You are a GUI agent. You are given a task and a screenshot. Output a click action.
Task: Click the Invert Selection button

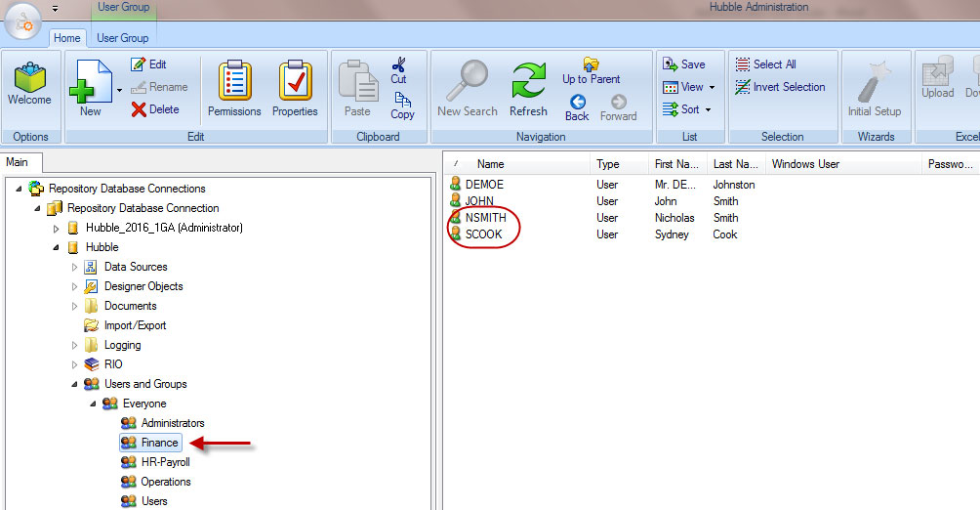click(x=780, y=87)
